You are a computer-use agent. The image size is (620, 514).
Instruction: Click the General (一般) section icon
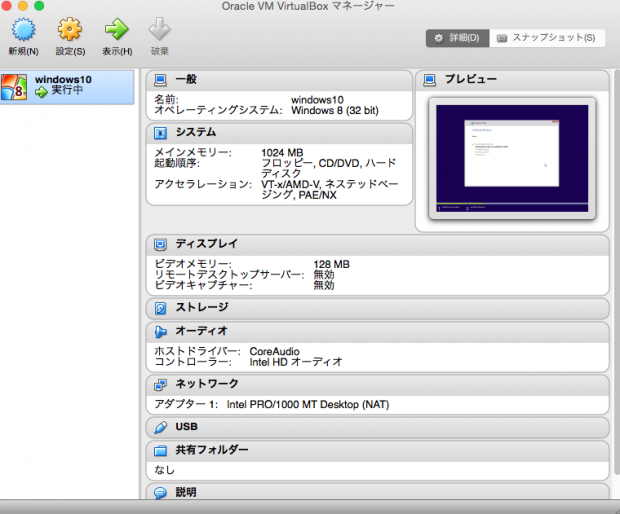pyautogui.click(x=160, y=80)
